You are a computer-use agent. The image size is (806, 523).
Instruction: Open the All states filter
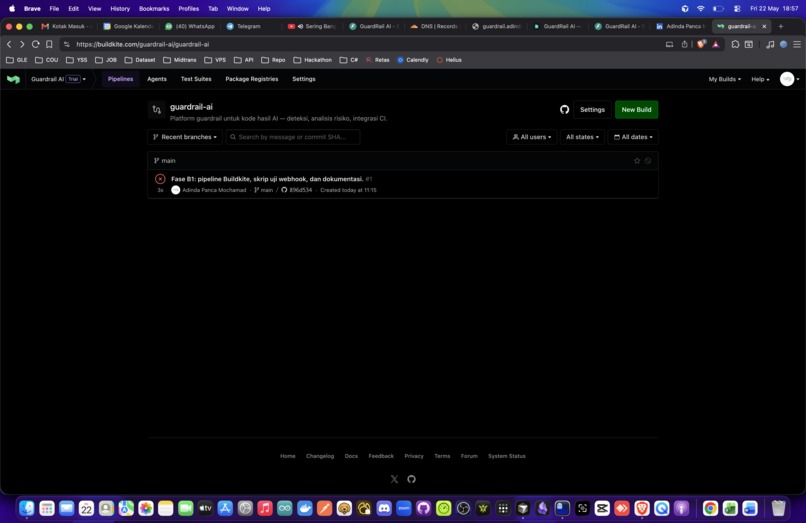(582, 137)
